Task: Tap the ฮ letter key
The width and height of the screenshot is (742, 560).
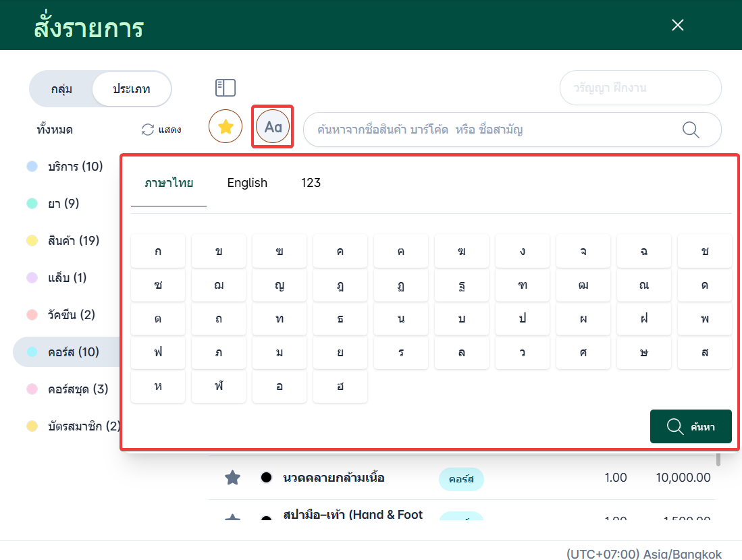Action: pyautogui.click(x=340, y=387)
